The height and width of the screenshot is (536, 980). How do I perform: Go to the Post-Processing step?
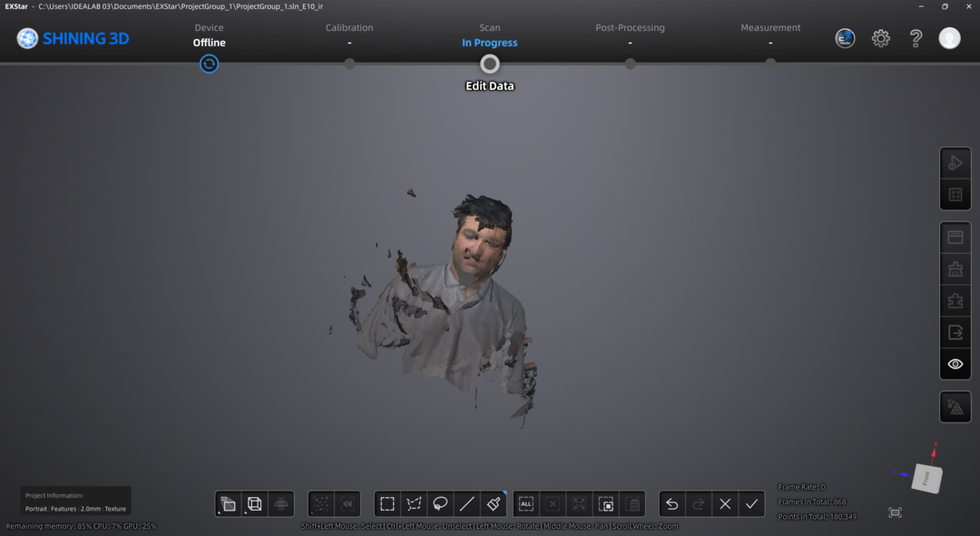[630, 27]
